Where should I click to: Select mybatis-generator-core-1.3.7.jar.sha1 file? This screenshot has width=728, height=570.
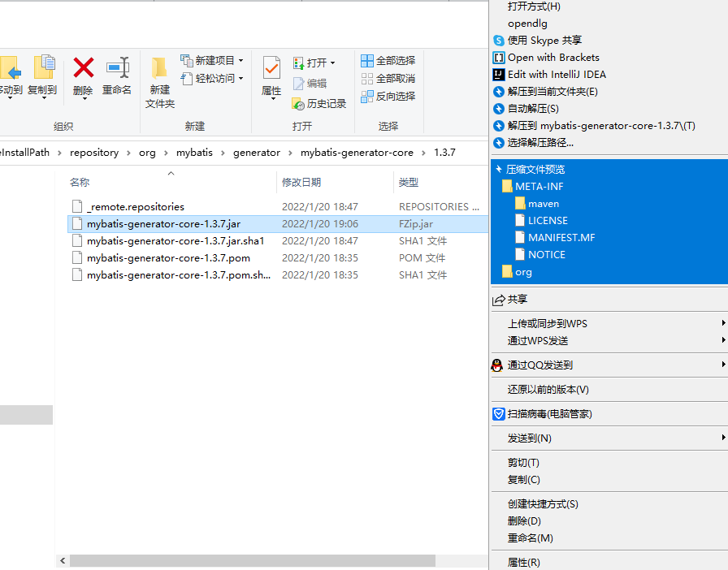click(x=278, y=241)
